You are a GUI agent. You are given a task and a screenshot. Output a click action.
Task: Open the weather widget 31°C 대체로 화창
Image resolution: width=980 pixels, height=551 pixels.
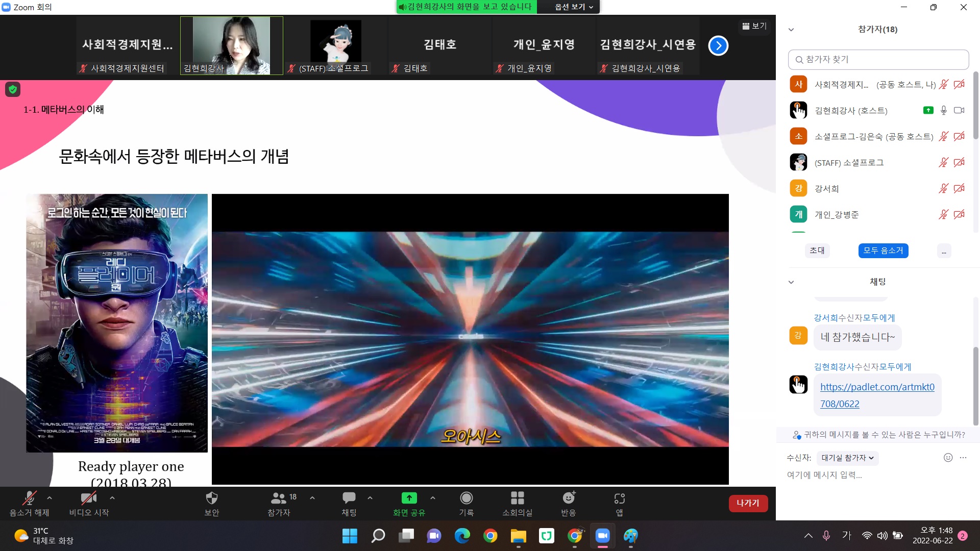pyautogui.click(x=44, y=536)
